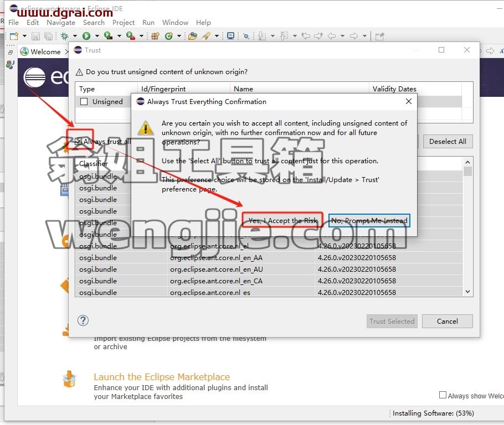Click the Coverage run icon
Image resolution: width=504 pixels, height=425 pixels.
point(109,36)
